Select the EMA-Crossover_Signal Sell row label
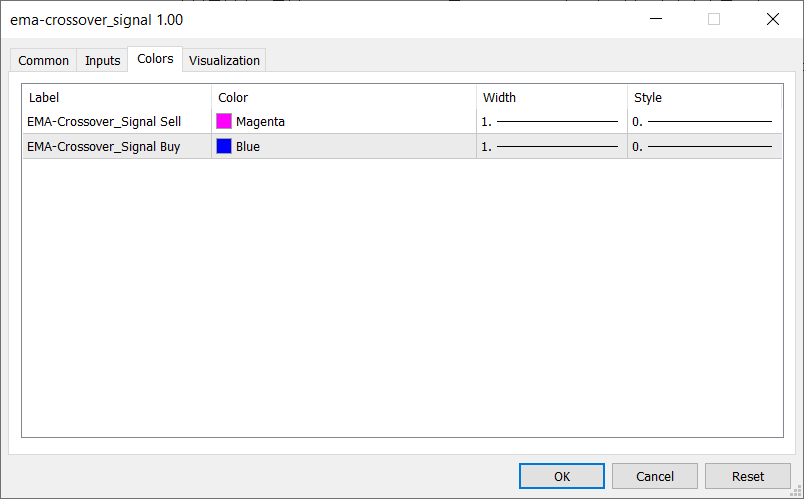This screenshot has width=804, height=499. click(x=105, y=121)
